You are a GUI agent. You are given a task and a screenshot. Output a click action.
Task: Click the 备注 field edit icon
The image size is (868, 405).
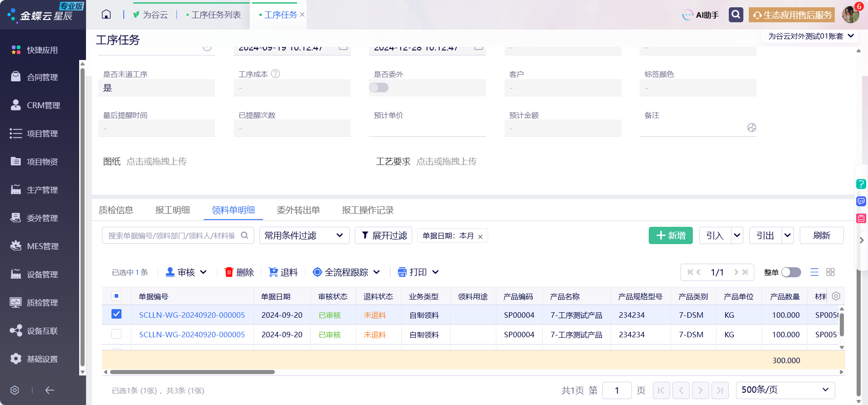click(752, 128)
